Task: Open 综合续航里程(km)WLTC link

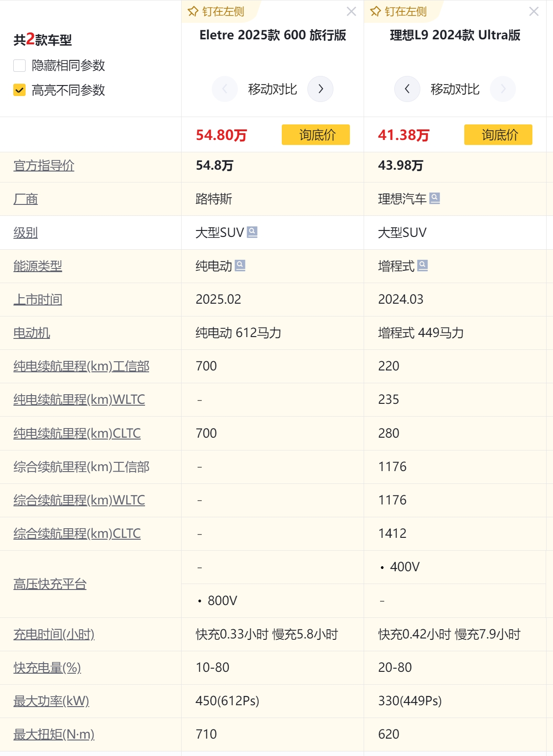Action: click(79, 500)
